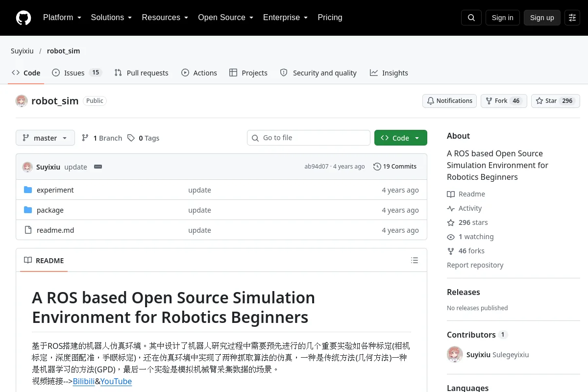Open appearance settings icon in header
Image resolution: width=588 pixels, height=392 pixels.
(x=572, y=18)
